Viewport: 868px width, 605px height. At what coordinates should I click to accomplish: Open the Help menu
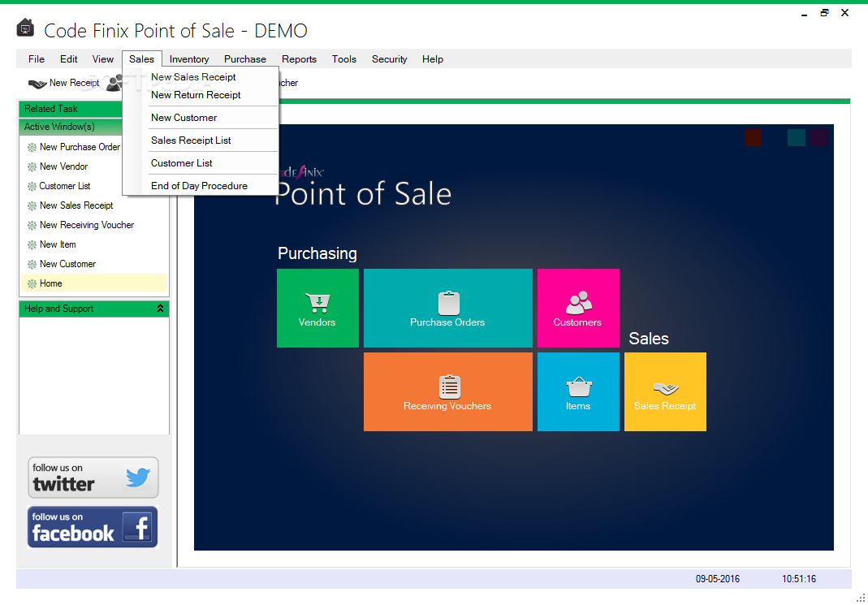(x=433, y=59)
